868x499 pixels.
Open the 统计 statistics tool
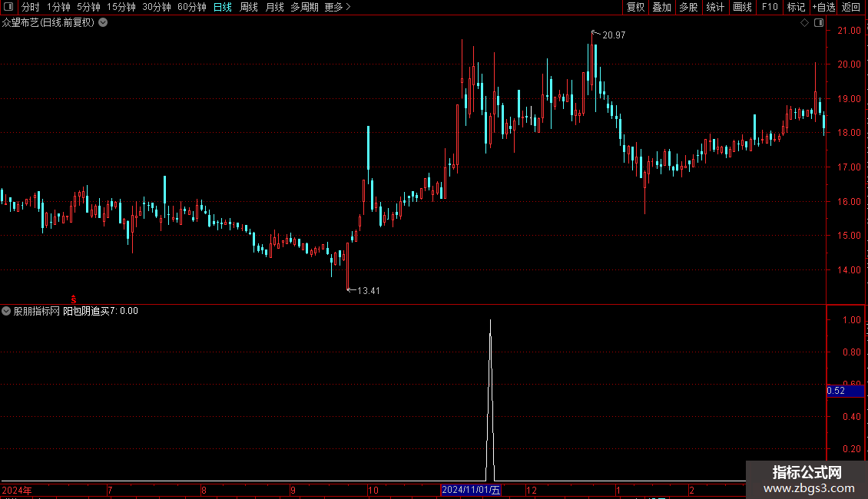tap(715, 7)
